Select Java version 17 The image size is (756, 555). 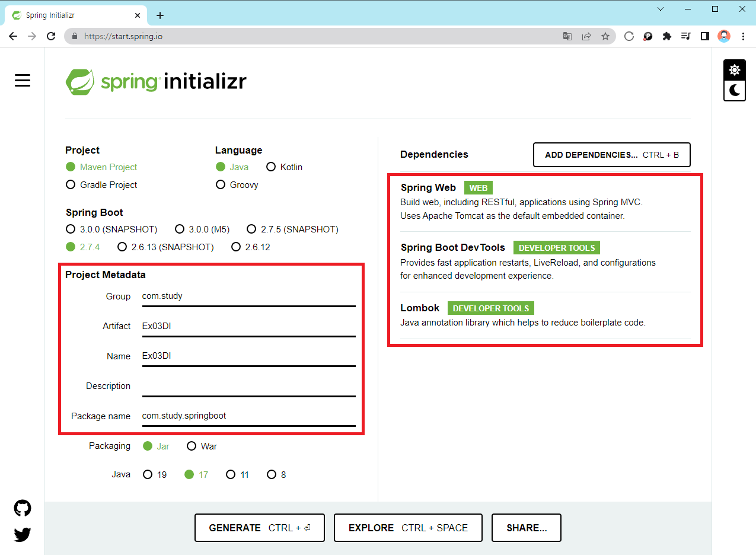(x=196, y=474)
